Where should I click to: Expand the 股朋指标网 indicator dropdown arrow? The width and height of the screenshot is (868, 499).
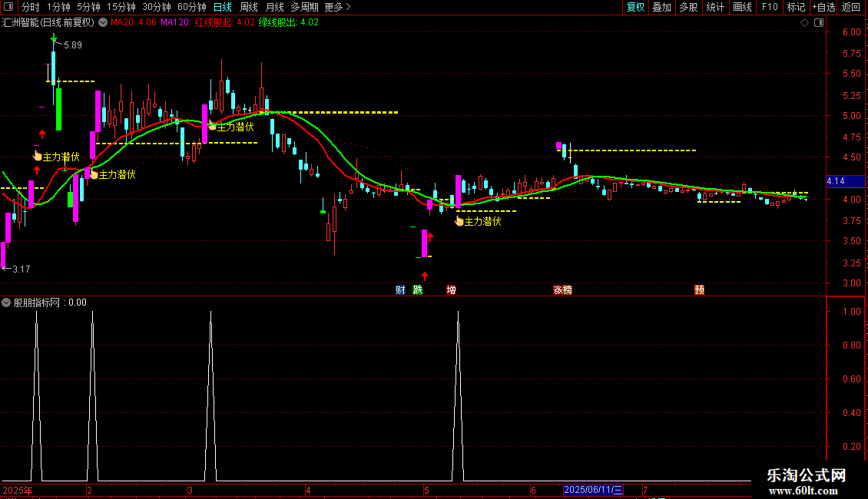[x=6, y=302]
